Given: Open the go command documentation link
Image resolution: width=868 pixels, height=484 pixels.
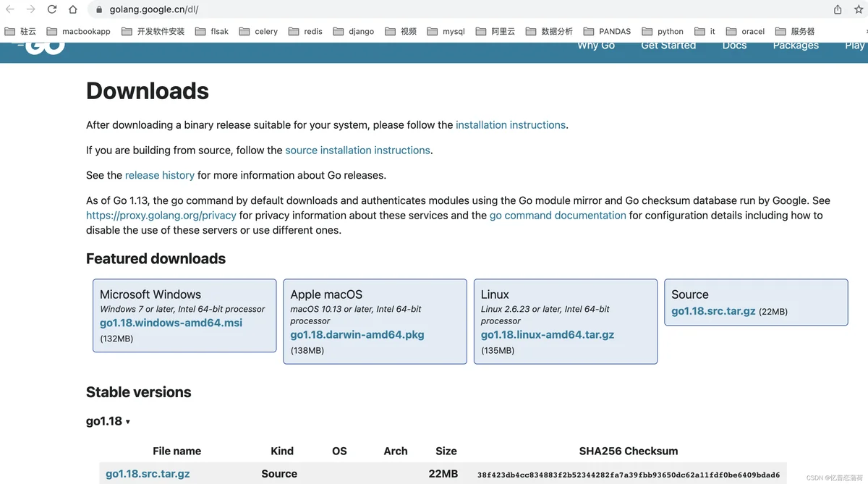Looking at the screenshot, I should [558, 216].
